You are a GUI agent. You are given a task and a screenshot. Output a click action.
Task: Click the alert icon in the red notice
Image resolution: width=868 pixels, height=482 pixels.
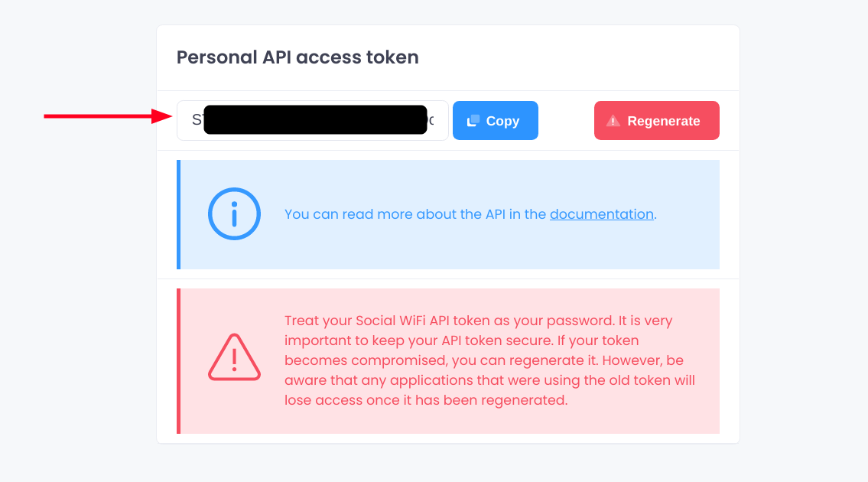click(x=234, y=357)
